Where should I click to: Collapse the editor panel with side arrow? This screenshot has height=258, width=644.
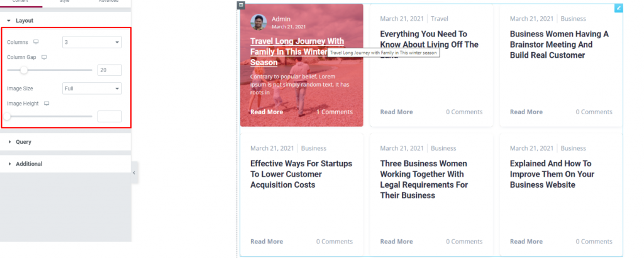[134, 173]
